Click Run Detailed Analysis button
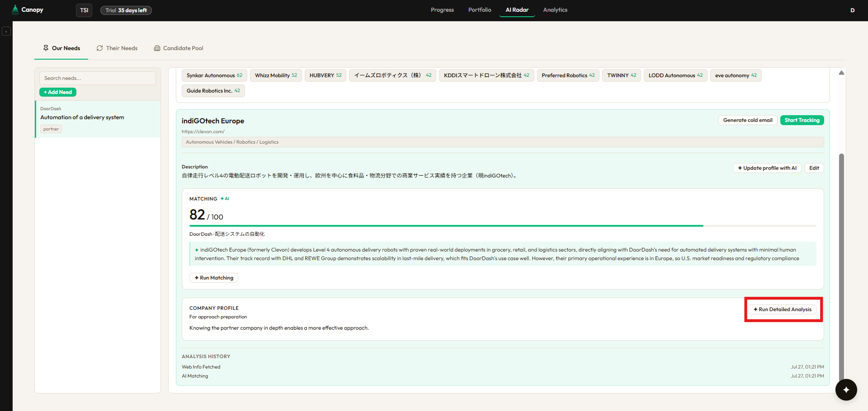This screenshot has width=868, height=411. pos(783,309)
